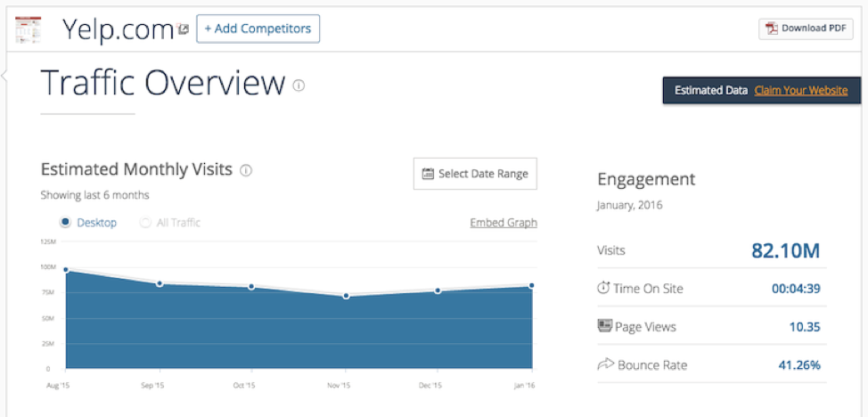Viewport: 868px width, 417px height.
Task: Click the 82.10M visits value
Action: pos(785,251)
